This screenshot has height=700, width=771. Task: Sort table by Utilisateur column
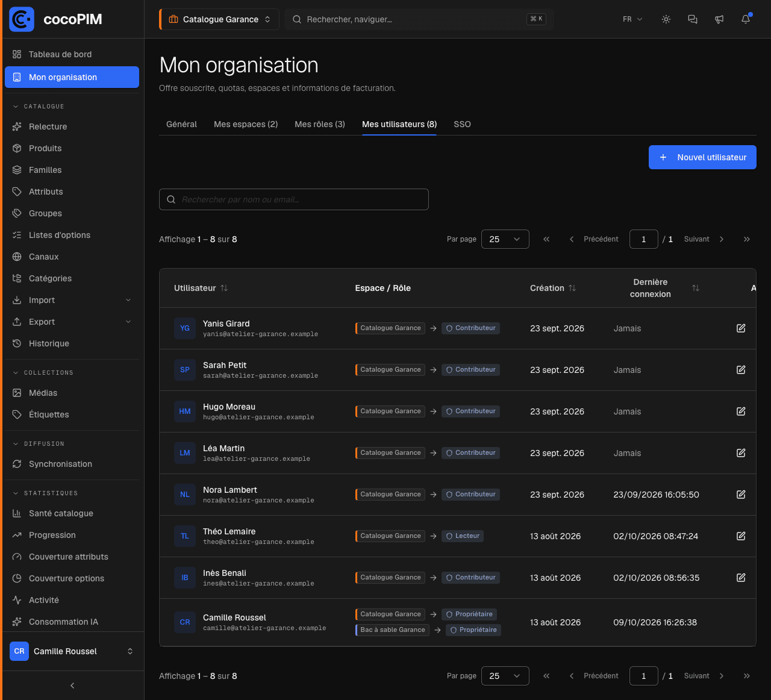(201, 288)
